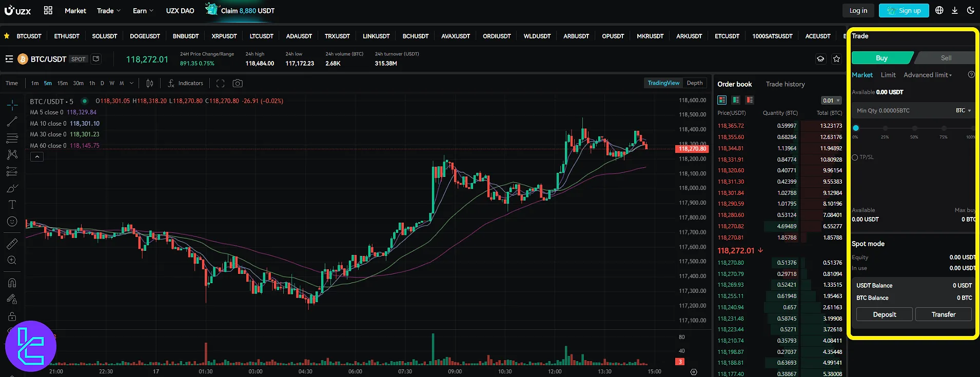Screen dimensions: 980x377
Task: Click the Deposit button
Action: click(884, 314)
